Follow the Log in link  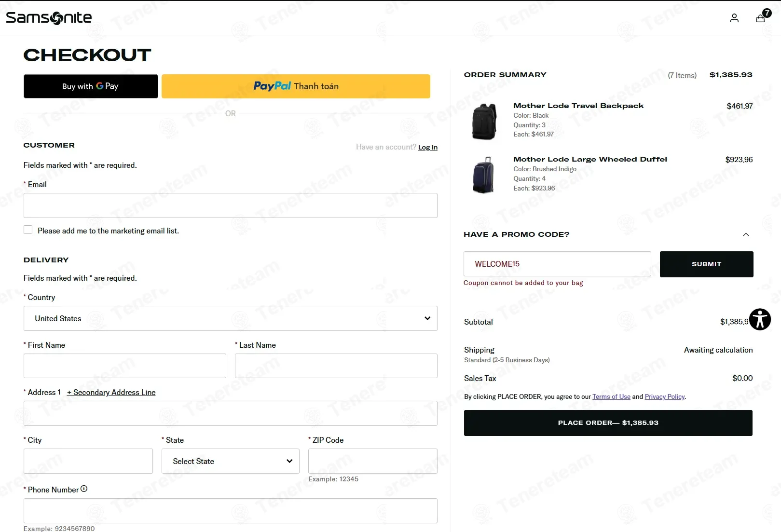[428, 148]
